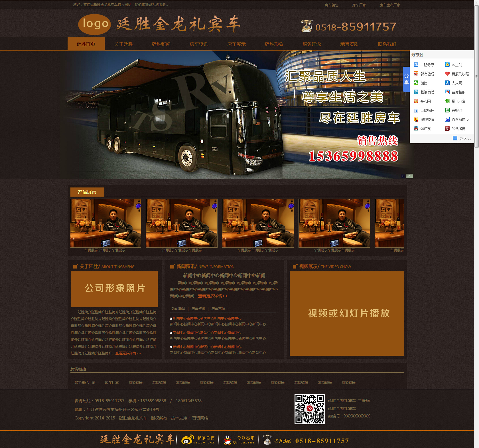The width and height of the screenshot is (479, 448).
Task: Click the 腾讯朋友 icon
Action: [447, 101]
